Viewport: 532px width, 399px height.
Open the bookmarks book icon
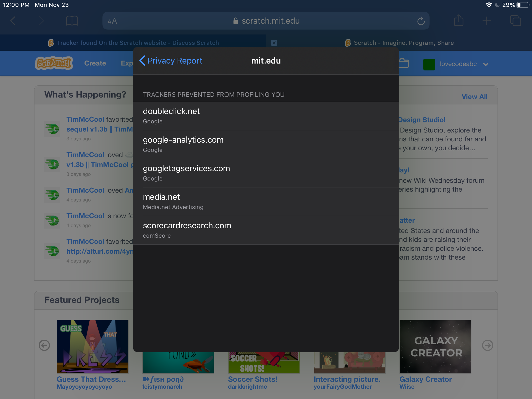(x=72, y=21)
